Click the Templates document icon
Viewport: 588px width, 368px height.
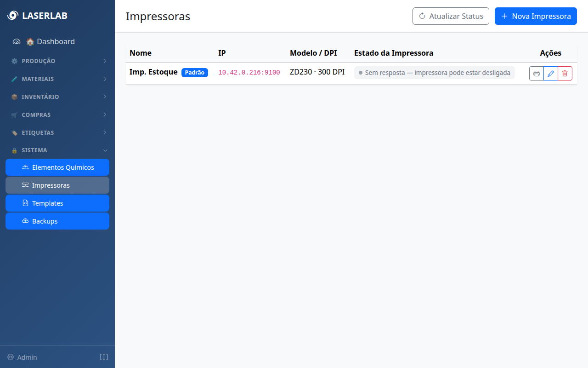tap(26, 203)
